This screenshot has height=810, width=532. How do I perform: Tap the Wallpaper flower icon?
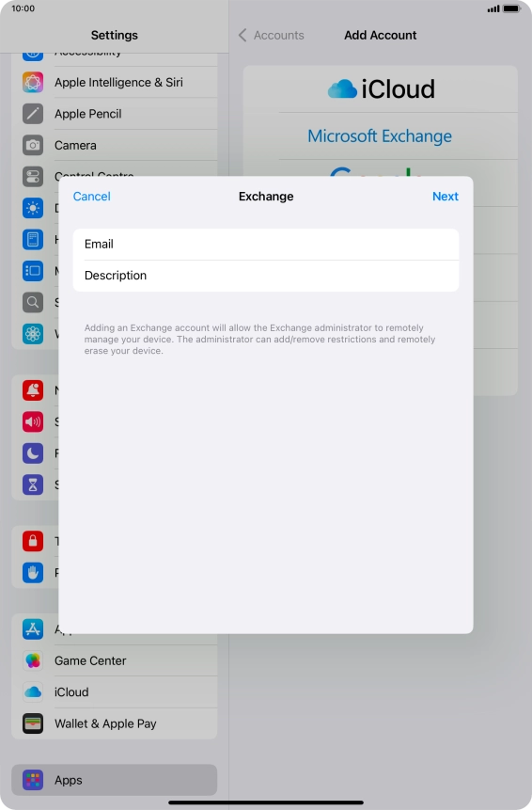pos(33,334)
